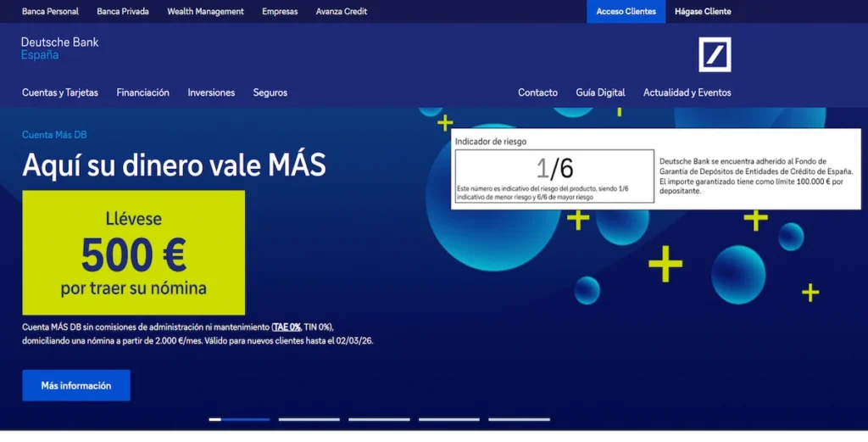Select the first carousel slide indicator
Screen dimensions: 868x442
239,419
